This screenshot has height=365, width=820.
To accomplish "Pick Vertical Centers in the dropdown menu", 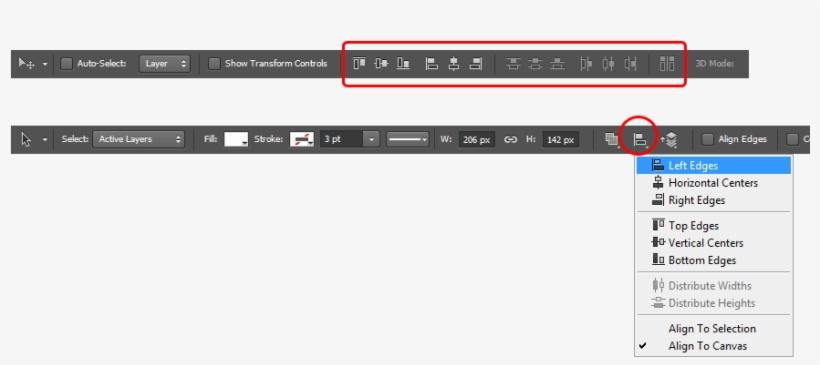I will [x=713, y=243].
